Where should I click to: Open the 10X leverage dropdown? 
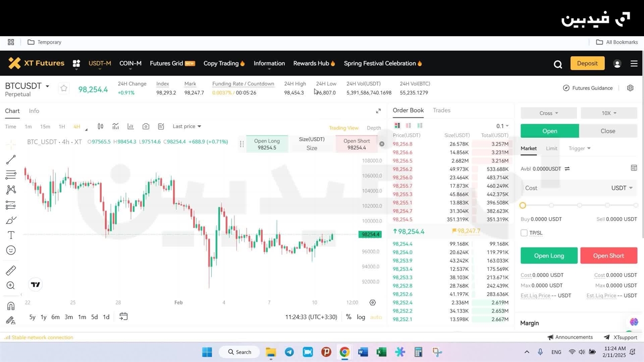click(x=609, y=113)
